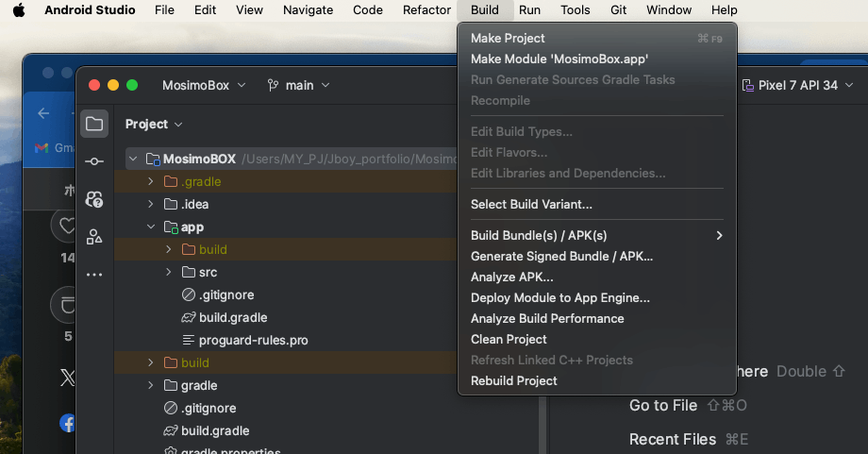The width and height of the screenshot is (868, 454).
Task: Collapse the app module folder
Action: coord(151,227)
